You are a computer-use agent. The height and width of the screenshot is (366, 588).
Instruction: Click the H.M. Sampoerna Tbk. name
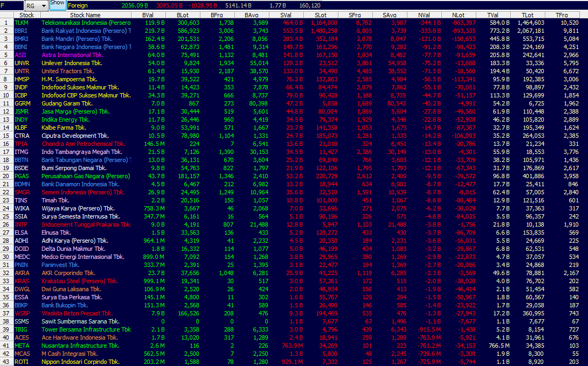pyautogui.click(x=70, y=79)
